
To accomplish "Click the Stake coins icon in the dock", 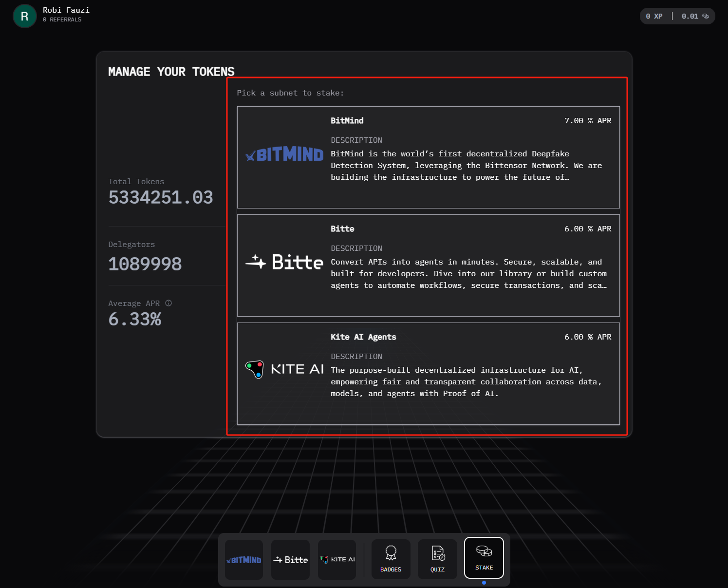I will click(484, 552).
